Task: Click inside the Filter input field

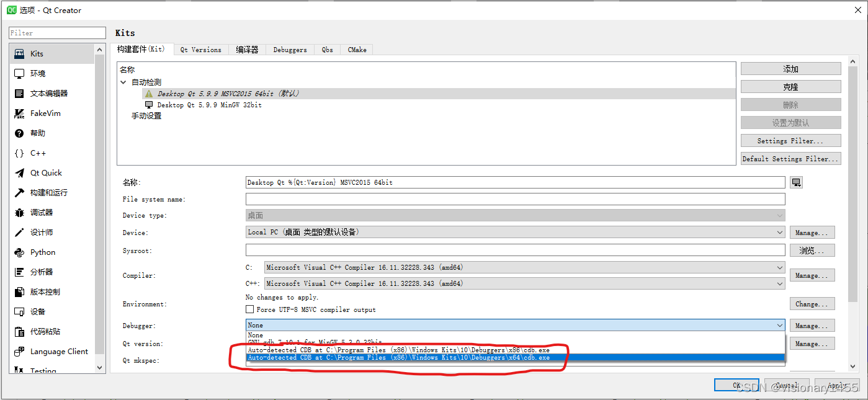Action: click(x=56, y=32)
